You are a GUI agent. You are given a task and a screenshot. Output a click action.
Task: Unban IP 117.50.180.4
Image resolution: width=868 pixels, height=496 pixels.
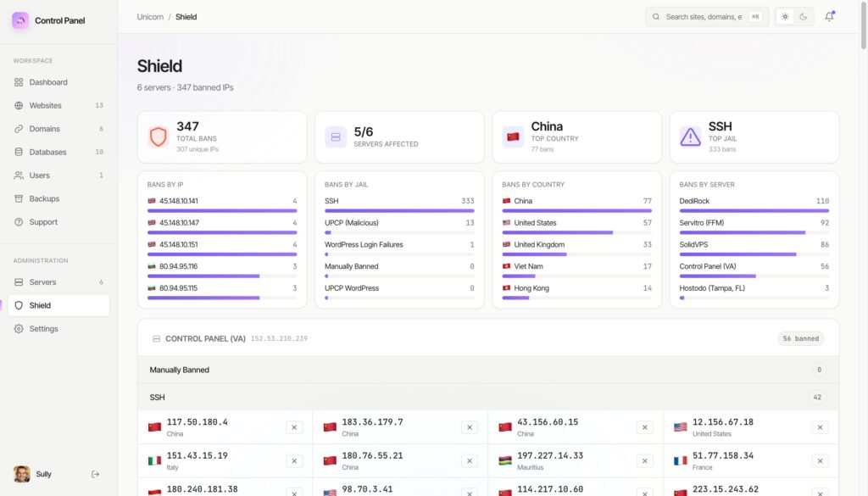[294, 427]
